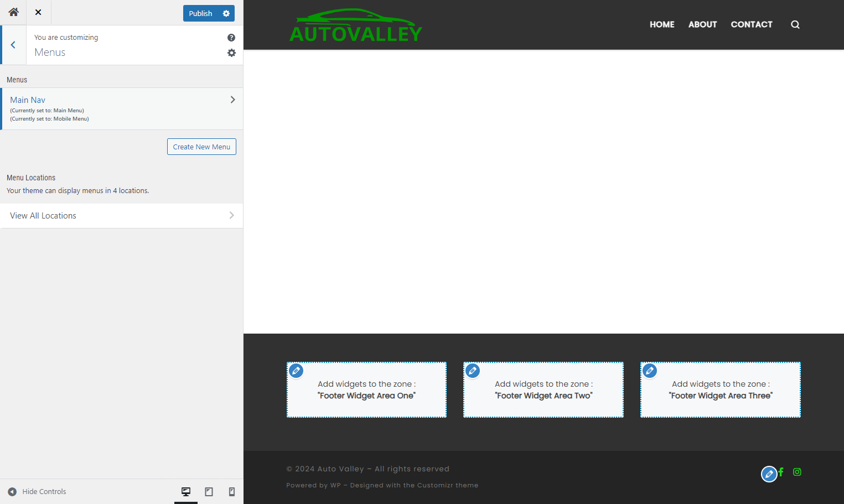Expand the Main Nav menu chevron
The width and height of the screenshot is (844, 504).
[x=232, y=100]
